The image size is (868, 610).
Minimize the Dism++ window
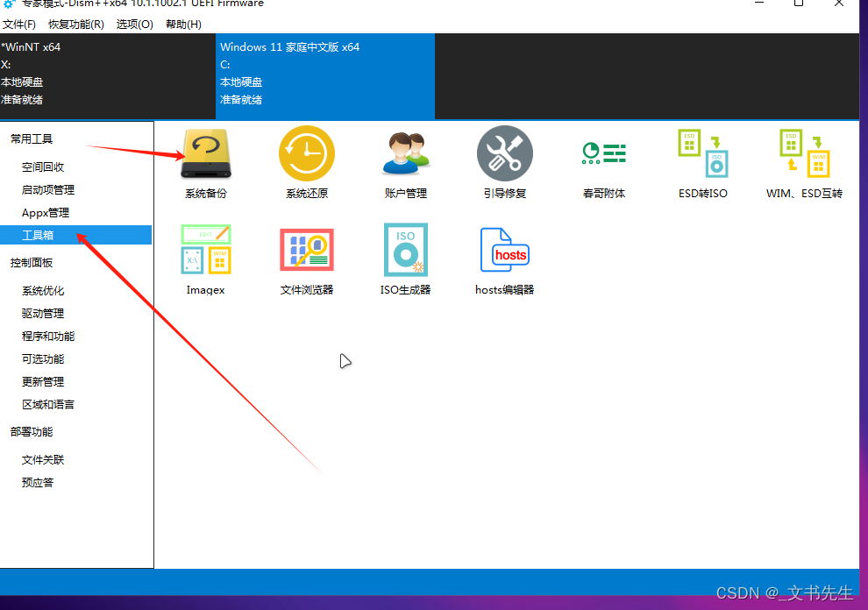(759, 3)
